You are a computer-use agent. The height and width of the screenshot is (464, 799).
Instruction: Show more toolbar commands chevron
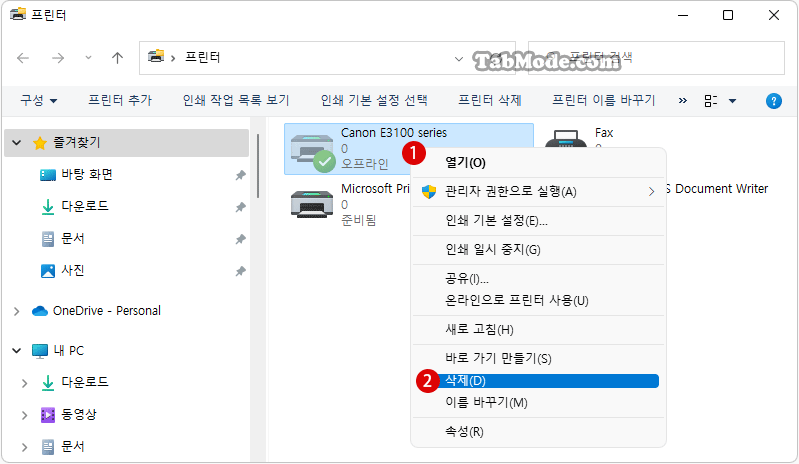[683, 101]
